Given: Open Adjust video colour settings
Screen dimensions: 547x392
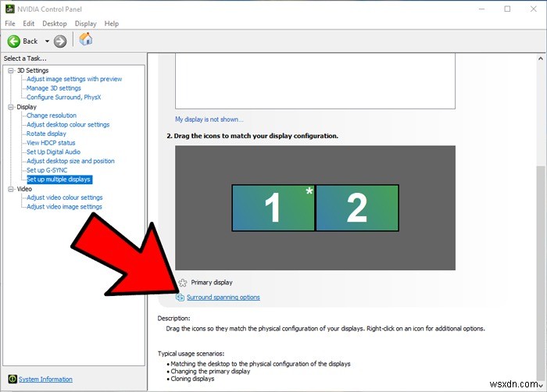Looking at the screenshot, I should point(65,198).
